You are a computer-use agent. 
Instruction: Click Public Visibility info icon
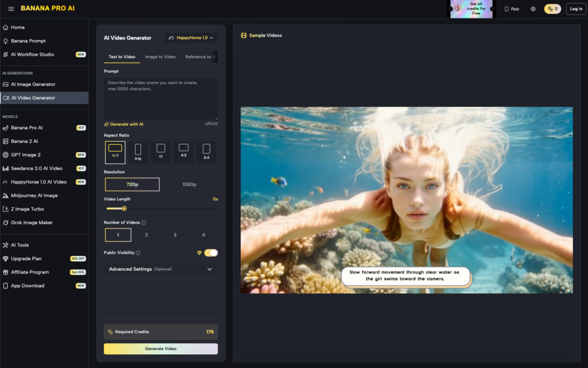(x=138, y=253)
